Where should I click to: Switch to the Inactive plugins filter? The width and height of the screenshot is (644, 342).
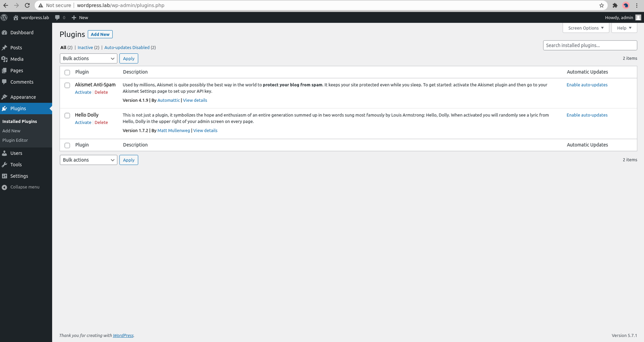85,48
